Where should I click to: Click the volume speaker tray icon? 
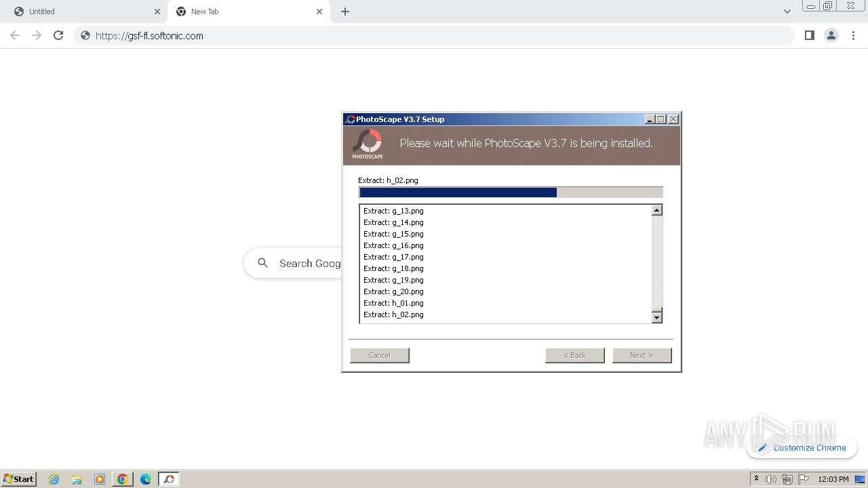[771, 479]
